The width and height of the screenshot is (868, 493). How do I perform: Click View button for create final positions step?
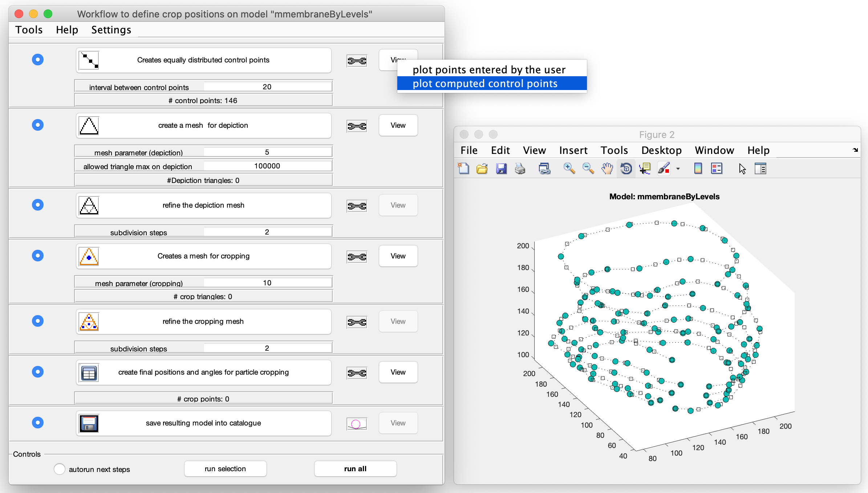click(x=398, y=372)
